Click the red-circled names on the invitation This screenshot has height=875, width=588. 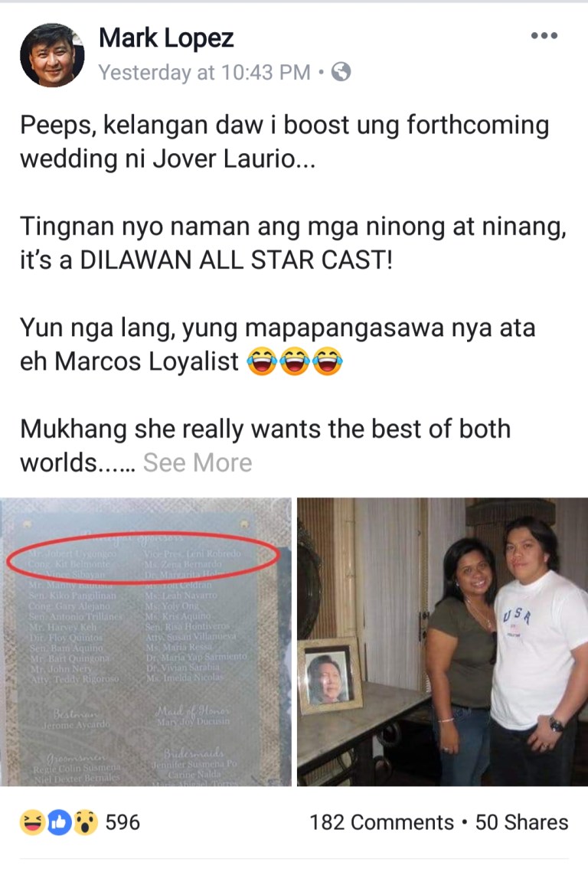coord(143,559)
